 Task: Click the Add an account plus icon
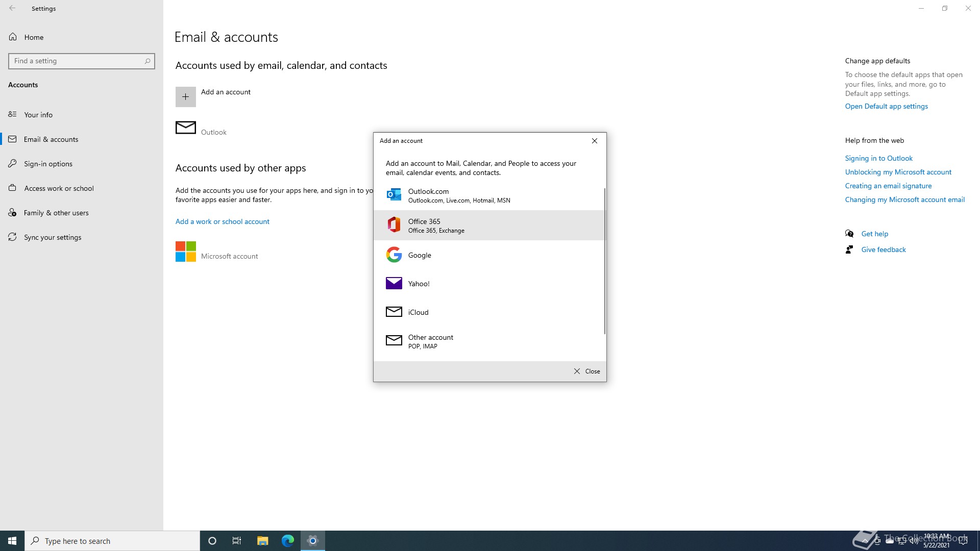(185, 96)
